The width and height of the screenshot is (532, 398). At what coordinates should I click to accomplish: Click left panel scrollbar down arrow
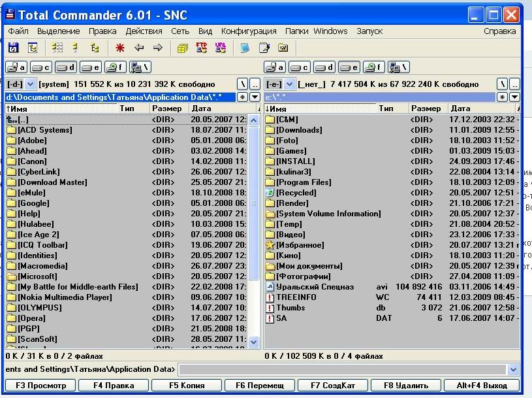pos(253,342)
